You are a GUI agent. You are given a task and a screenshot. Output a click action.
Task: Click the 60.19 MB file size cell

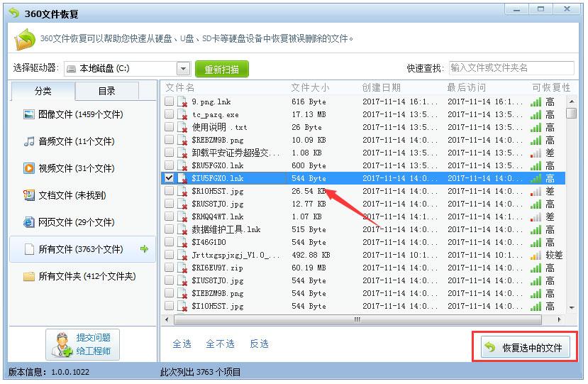click(x=309, y=268)
